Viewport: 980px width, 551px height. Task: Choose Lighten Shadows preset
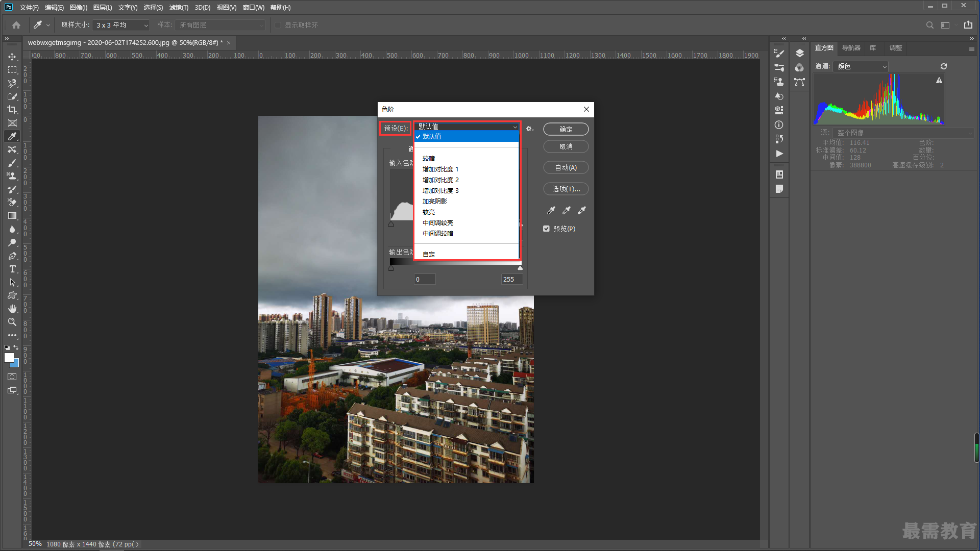click(435, 202)
